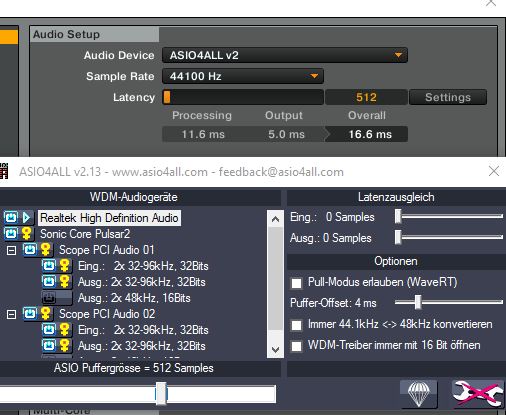Viewport: 506px width, 415px height.
Task: Click yellow icon of Audio 01 Ausg. 32Bits row
Action: coord(64,282)
